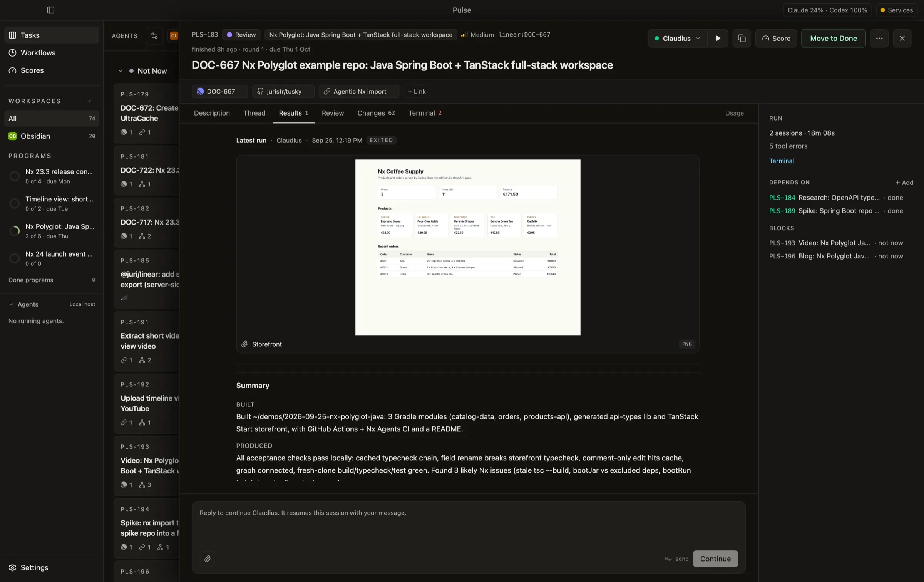
Task: Click the Continue button
Action: 715,559
